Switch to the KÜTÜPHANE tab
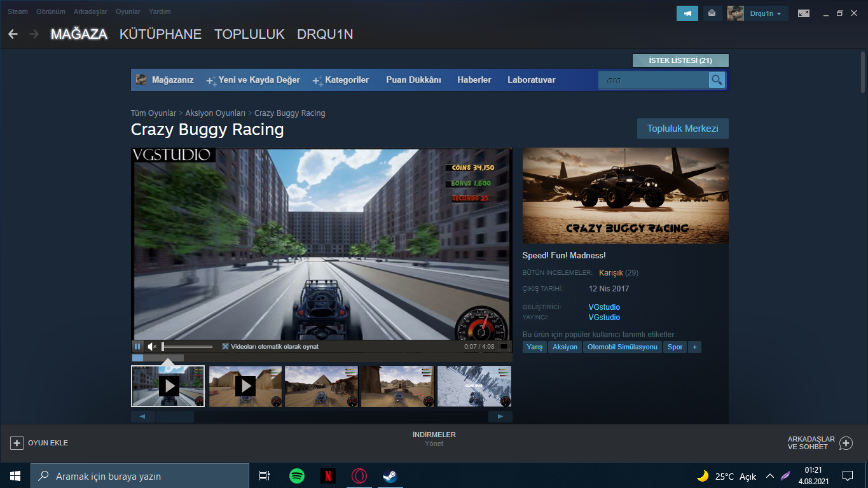 click(x=160, y=34)
